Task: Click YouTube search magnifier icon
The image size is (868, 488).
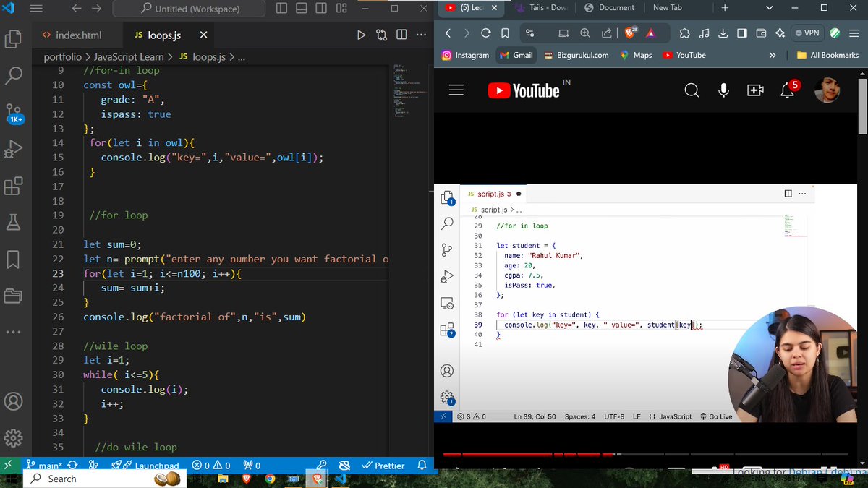Action: 692,90
